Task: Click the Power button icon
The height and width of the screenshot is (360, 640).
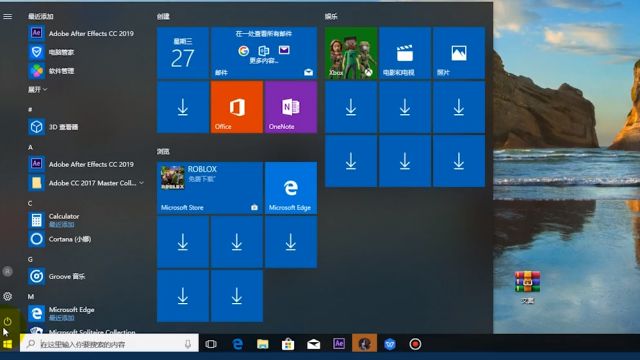Action: click(7, 321)
